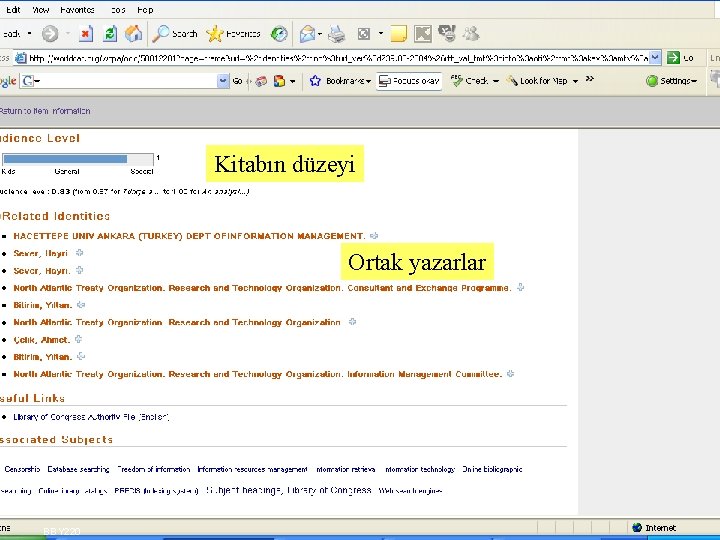Image resolution: width=720 pixels, height=540 pixels.
Task: Click the Mail envelope icon
Action: (307, 34)
